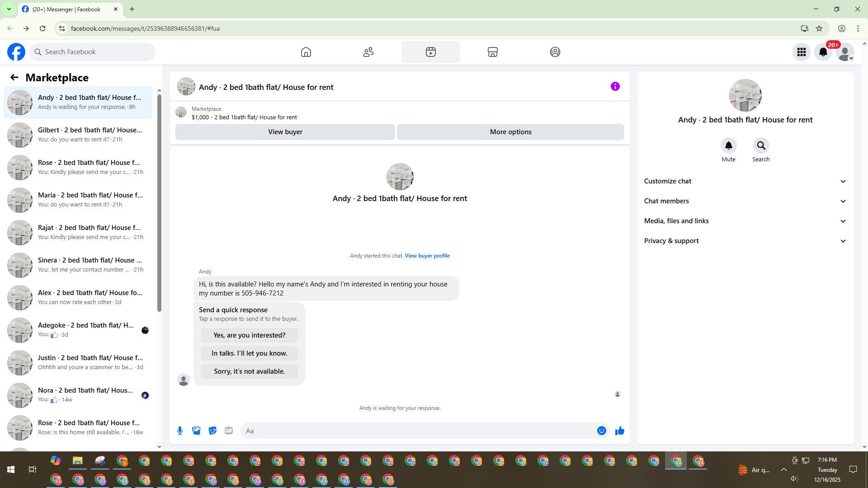Open Rose's 'Is this home still available' chat
This screenshot has height=488, width=868.
coord(78,428)
